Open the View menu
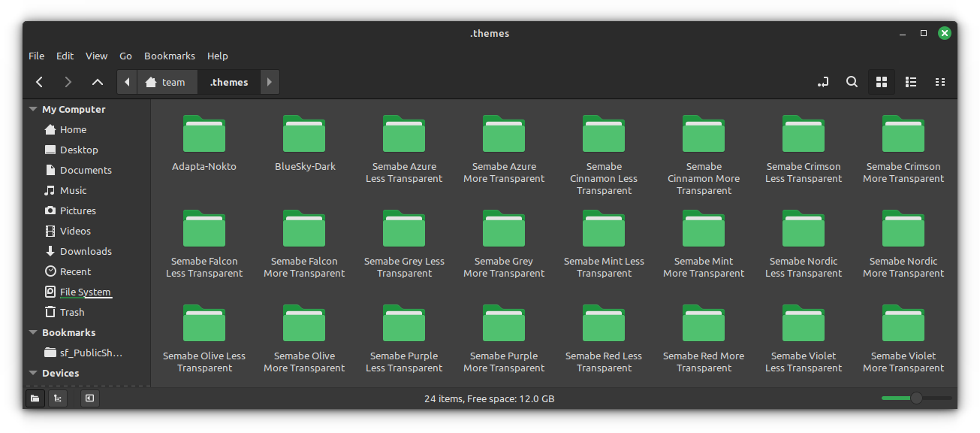The image size is (980, 433). tap(96, 56)
